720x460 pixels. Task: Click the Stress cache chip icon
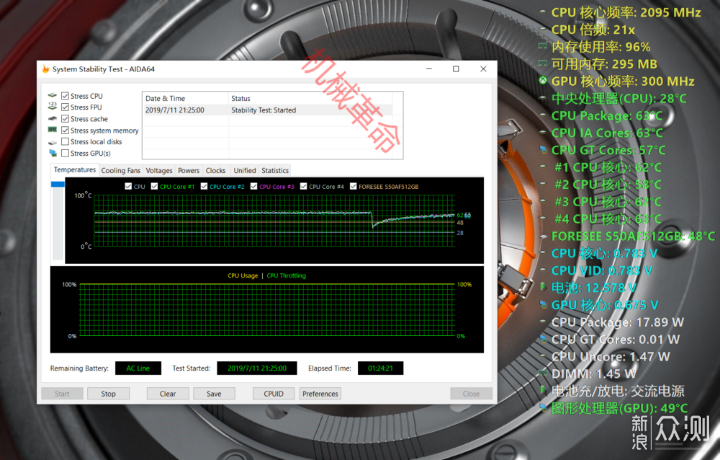53,118
